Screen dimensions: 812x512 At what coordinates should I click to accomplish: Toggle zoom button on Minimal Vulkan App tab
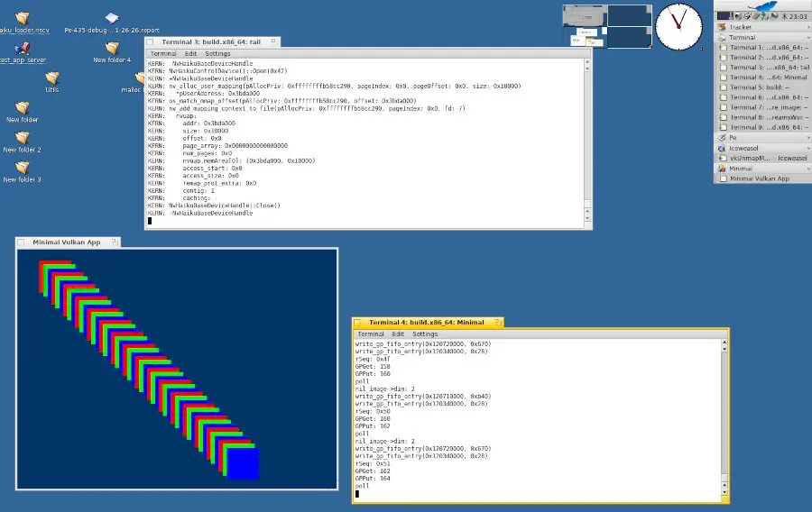[x=115, y=242]
